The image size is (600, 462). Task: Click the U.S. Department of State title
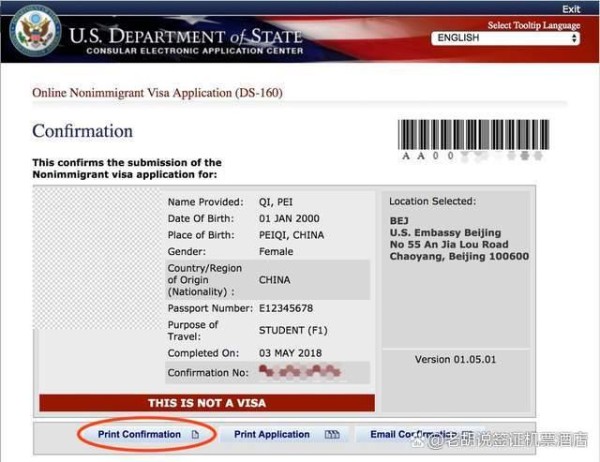(x=186, y=36)
